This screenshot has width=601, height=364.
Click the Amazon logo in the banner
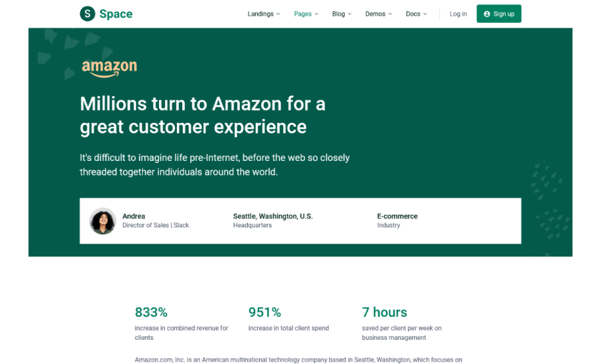(109, 67)
